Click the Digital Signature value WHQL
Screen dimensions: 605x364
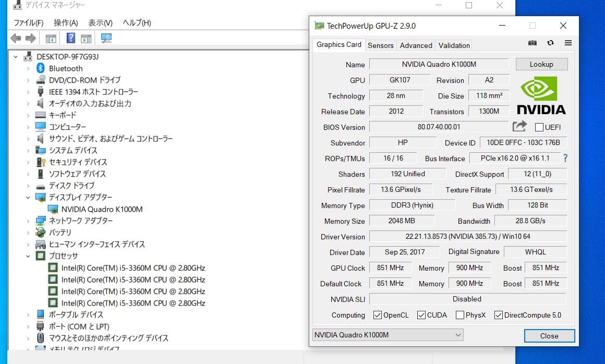[535, 252]
